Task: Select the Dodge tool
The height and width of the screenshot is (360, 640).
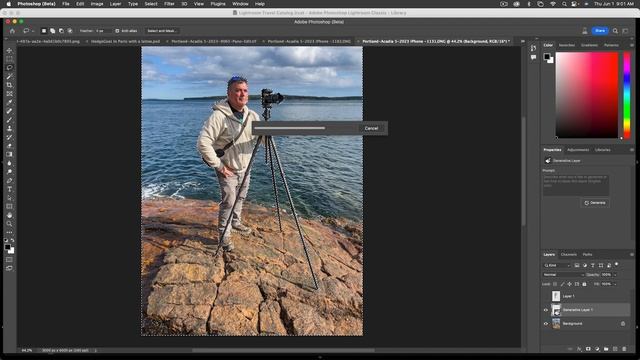Action: point(9,172)
